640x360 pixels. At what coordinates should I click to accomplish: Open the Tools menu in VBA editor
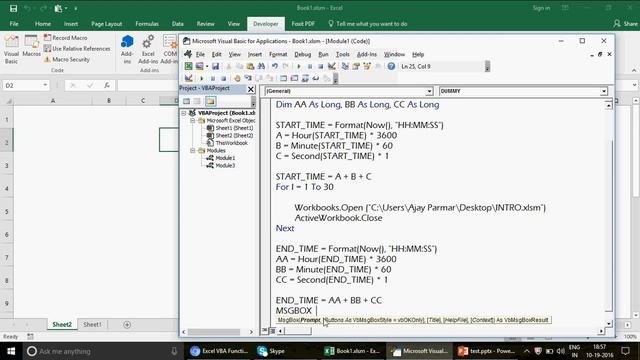pyautogui.click(x=342, y=54)
